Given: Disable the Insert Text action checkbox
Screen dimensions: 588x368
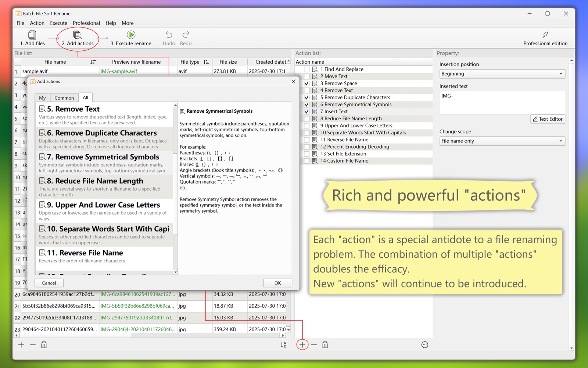Looking at the screenshot, I should 306,112.
